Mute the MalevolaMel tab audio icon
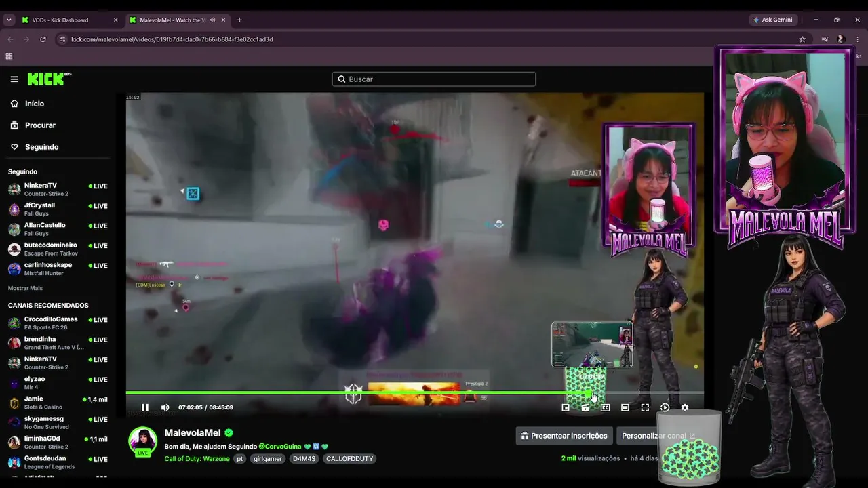Viewport: 868px width, 488px height. pyautogui.click(x=212, y=20)
